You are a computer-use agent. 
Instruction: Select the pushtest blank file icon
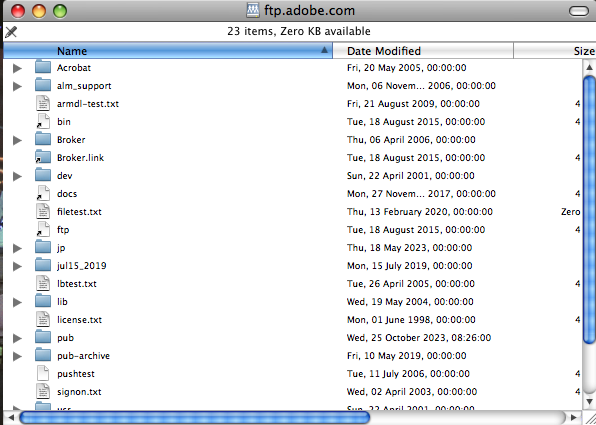[43, 373]
